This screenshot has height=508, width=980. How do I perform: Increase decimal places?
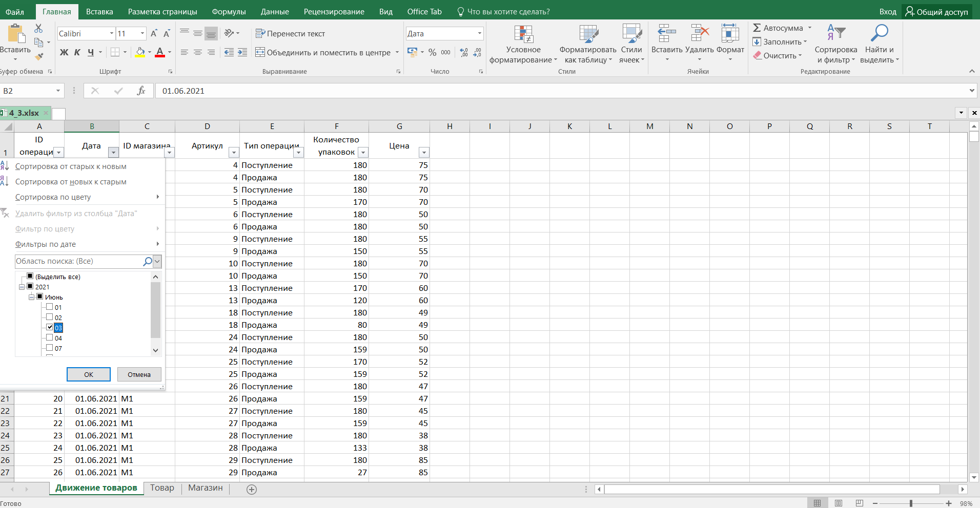point(464,52)
